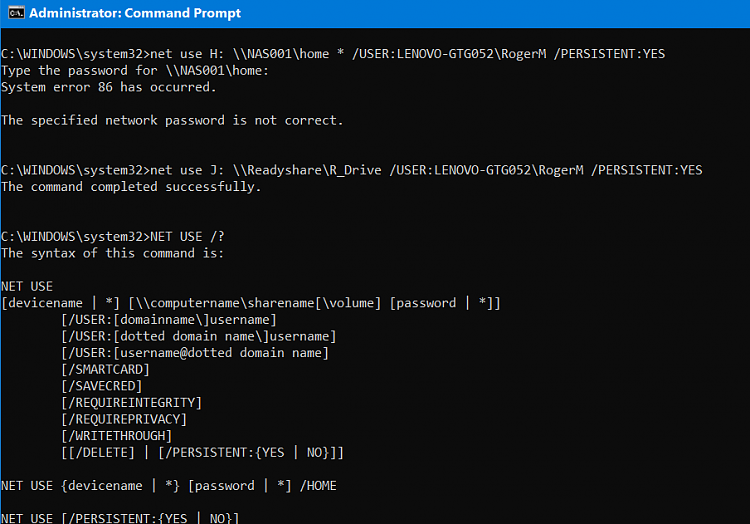Click the NET USE /? command line
750x524 pixels.
112,237
